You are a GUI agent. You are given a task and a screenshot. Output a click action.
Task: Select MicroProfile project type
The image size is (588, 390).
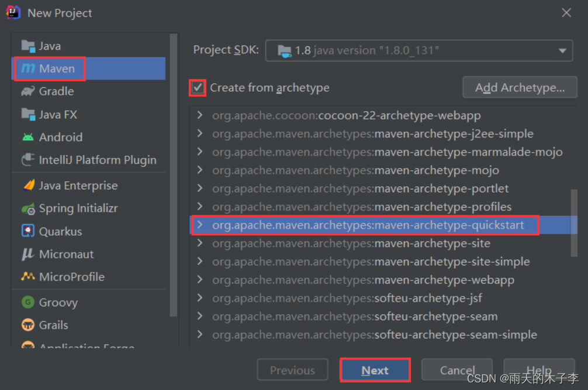tap(88, 277)
